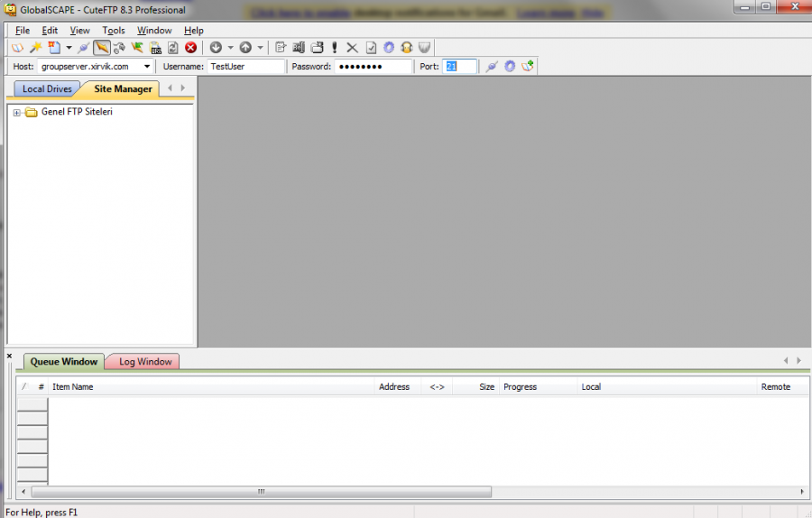Click the Upload arrow button in toolbar

245,48
